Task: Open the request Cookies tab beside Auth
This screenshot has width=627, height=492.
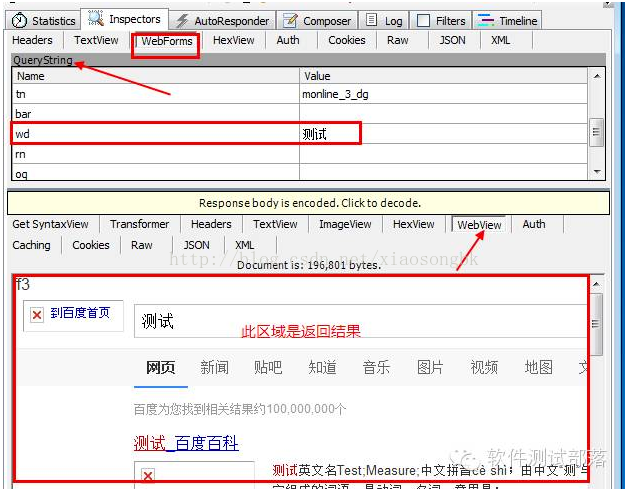Action: pyautogui.click(x=347, y=40)
